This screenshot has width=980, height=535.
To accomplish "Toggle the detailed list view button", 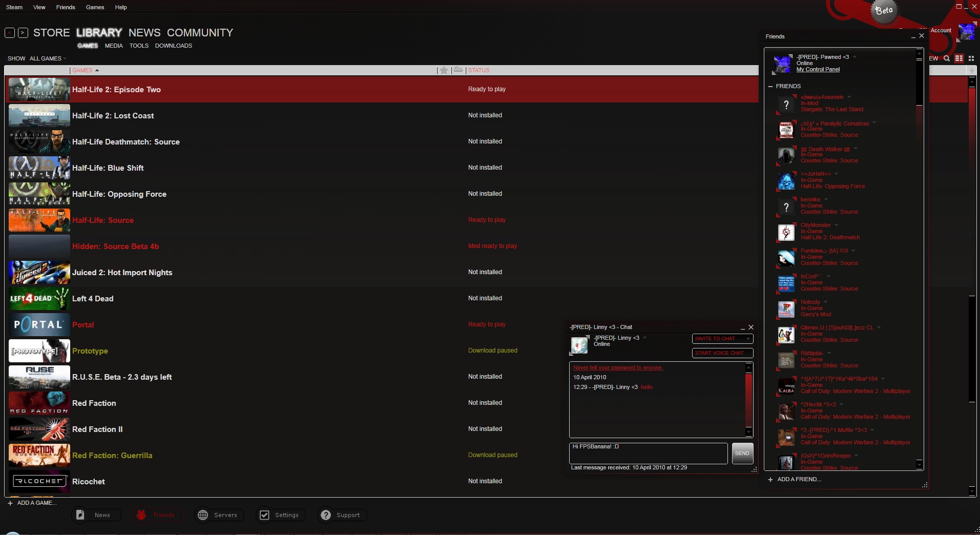I will [959, 58].
